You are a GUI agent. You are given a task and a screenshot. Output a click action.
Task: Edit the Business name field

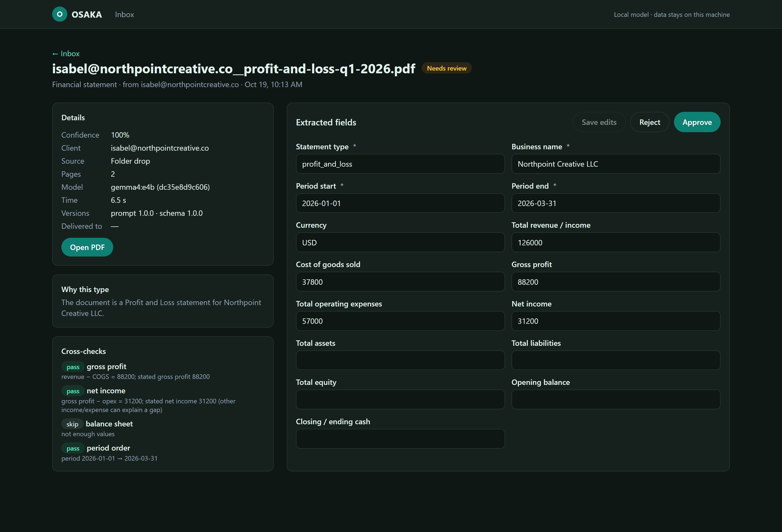[x=616, y=164]
